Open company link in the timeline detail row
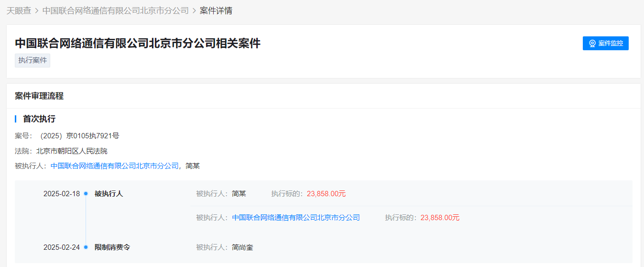644x267 pixels. coord(296,218)
